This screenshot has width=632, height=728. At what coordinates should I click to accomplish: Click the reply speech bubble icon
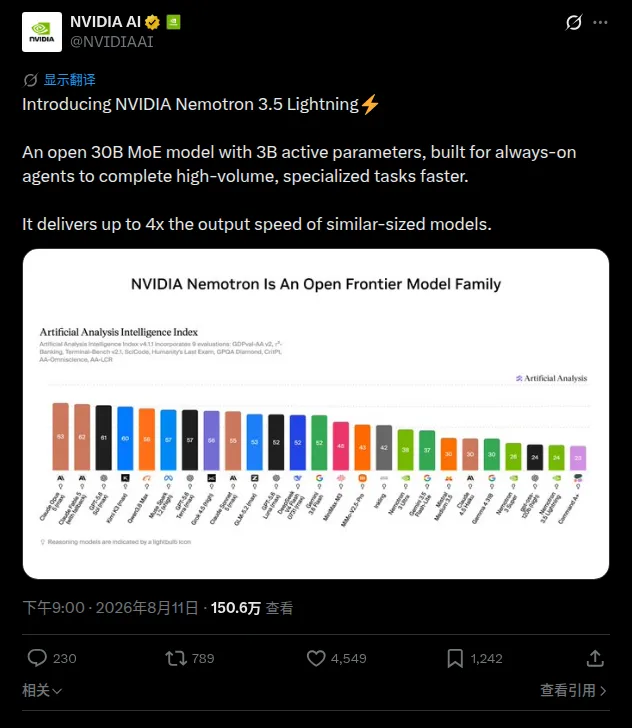click(37, 658)
